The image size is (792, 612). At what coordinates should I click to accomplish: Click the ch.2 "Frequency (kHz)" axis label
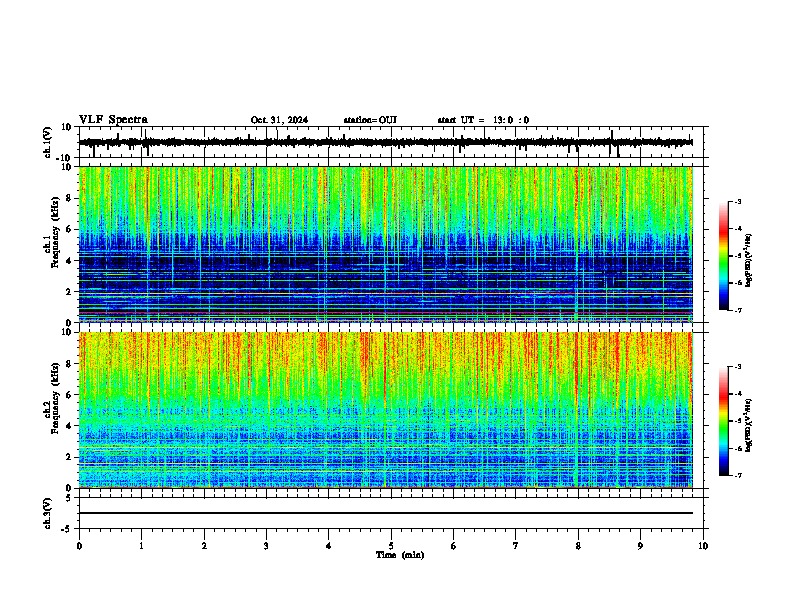pyautogui.click(x=55, y=398)
